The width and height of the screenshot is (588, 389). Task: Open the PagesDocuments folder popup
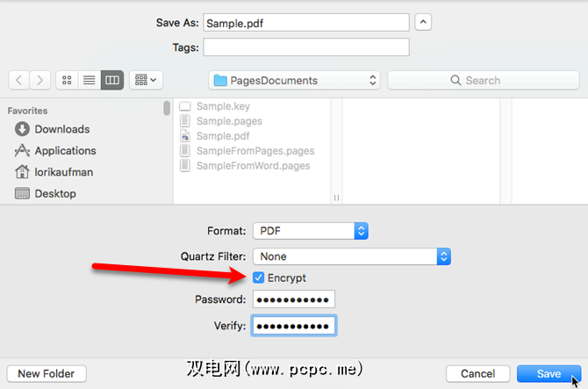[x=294, y=80]
